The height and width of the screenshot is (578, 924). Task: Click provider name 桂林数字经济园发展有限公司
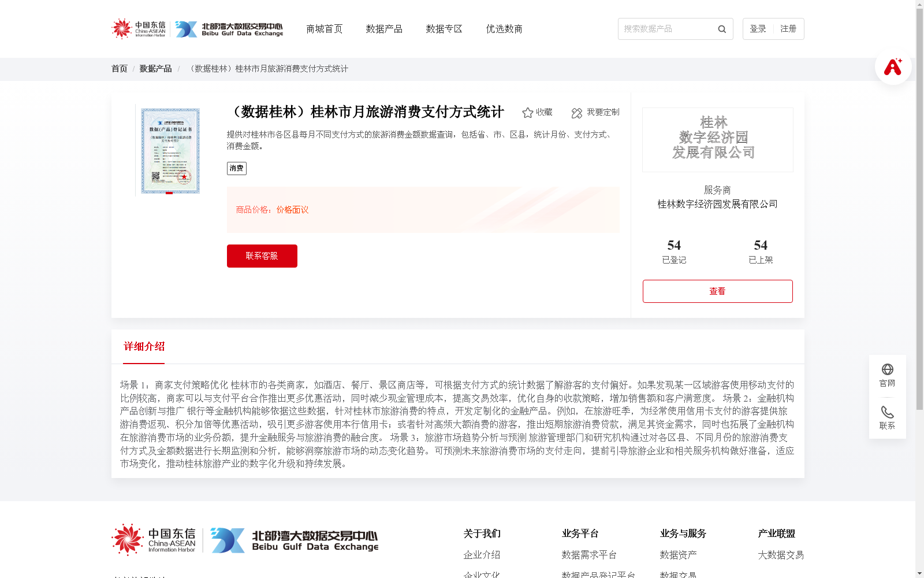coord(718,204)
